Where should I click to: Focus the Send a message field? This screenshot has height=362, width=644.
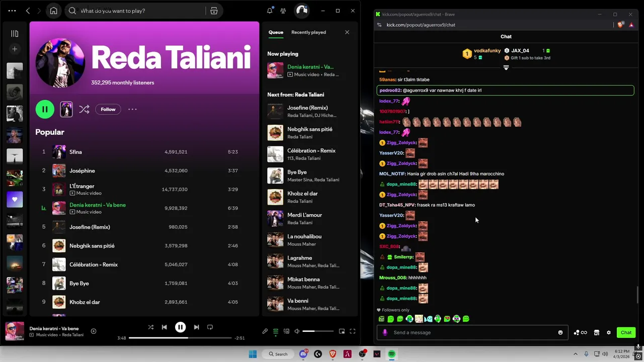coord(472,332)
